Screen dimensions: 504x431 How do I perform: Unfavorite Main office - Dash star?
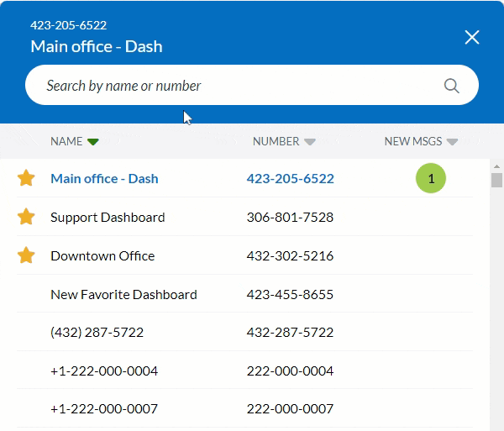26,178
